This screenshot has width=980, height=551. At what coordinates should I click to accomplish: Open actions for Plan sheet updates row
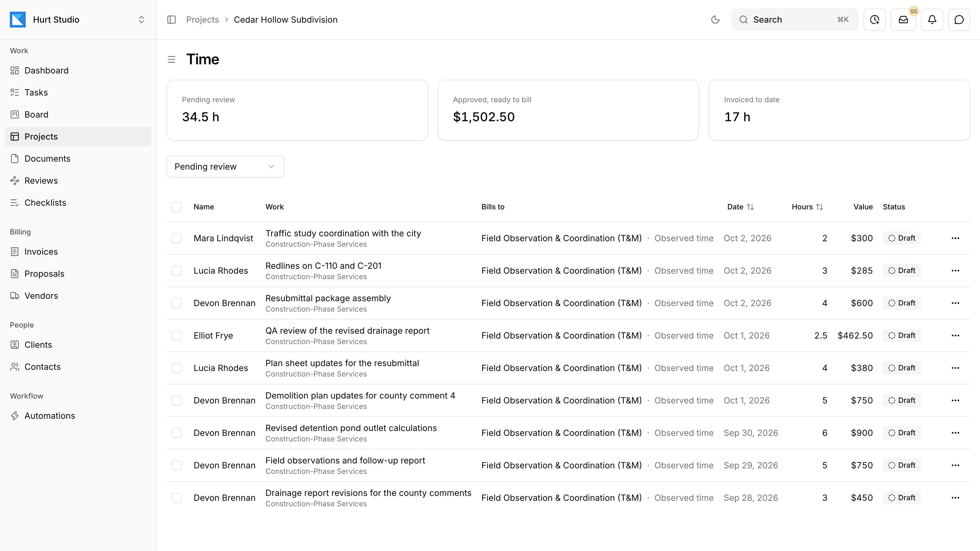(955, 368)
